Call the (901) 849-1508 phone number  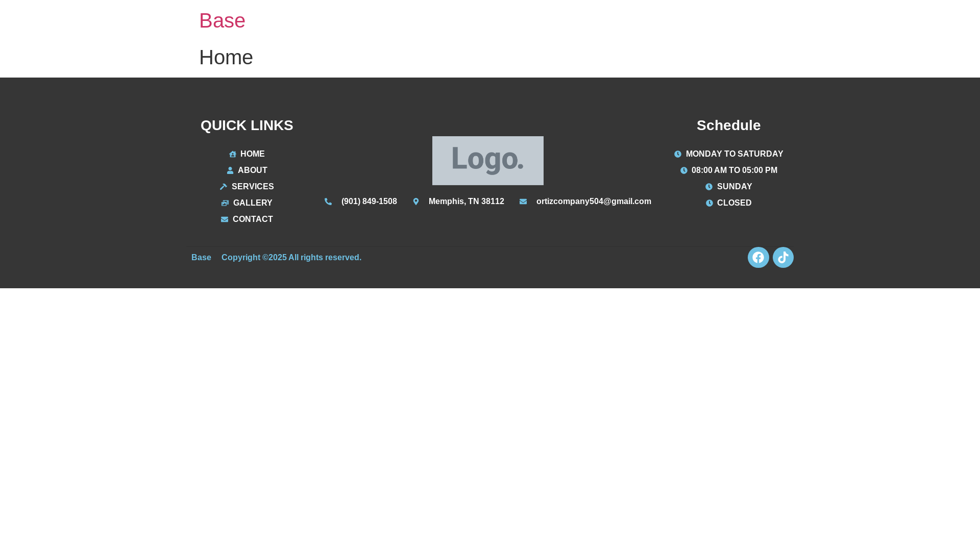(369, 202)
